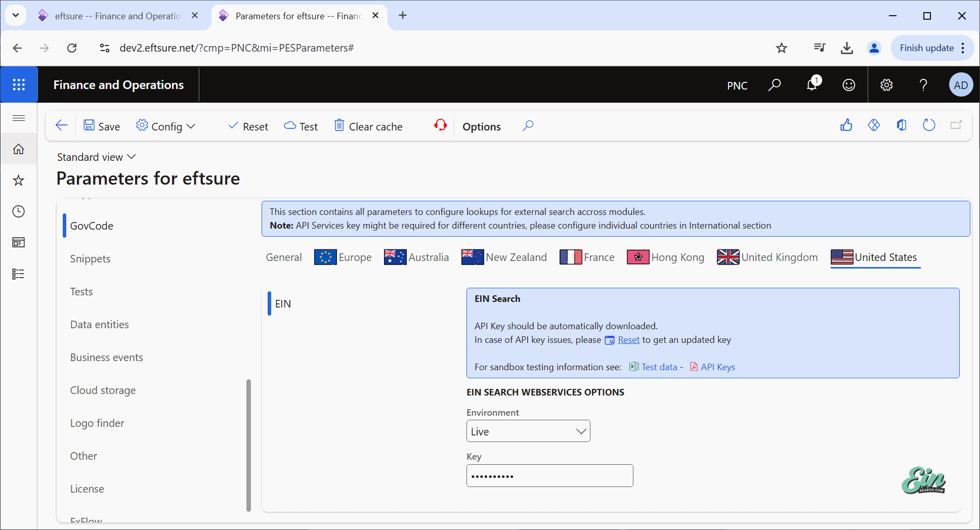Open Favorites star in sidebar

coord(19,181)
